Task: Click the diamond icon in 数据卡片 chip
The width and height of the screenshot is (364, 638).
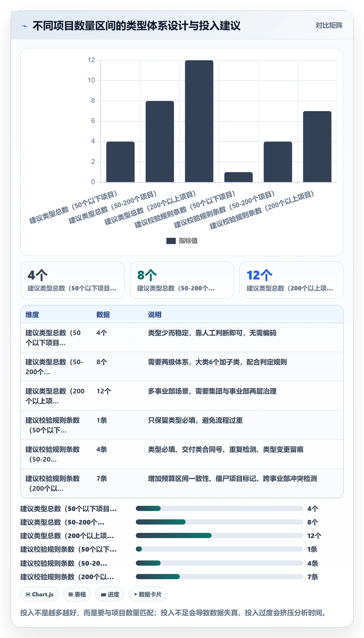Action: point(135,594)
